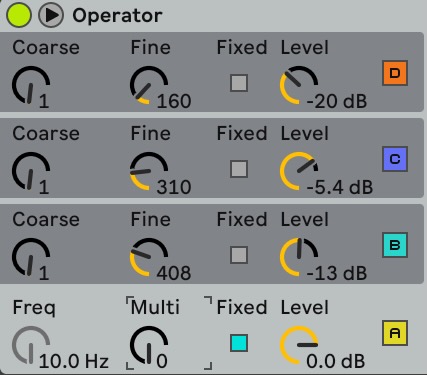Image resolution: width=427 pixels, height=375 pixels.
Task: Select oscillator C purple button
Action: tap(395, 159)
